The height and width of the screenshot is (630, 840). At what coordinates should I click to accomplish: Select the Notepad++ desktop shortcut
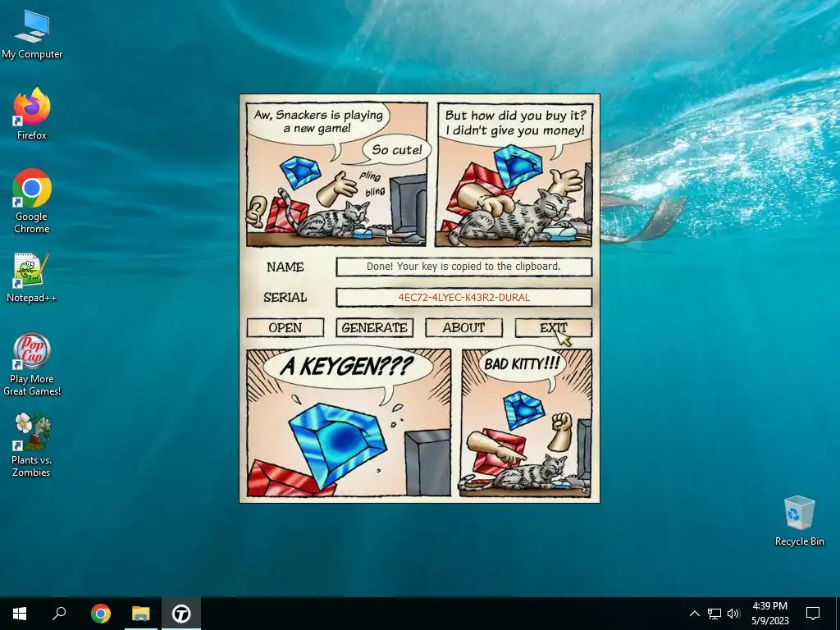[32, 278]
